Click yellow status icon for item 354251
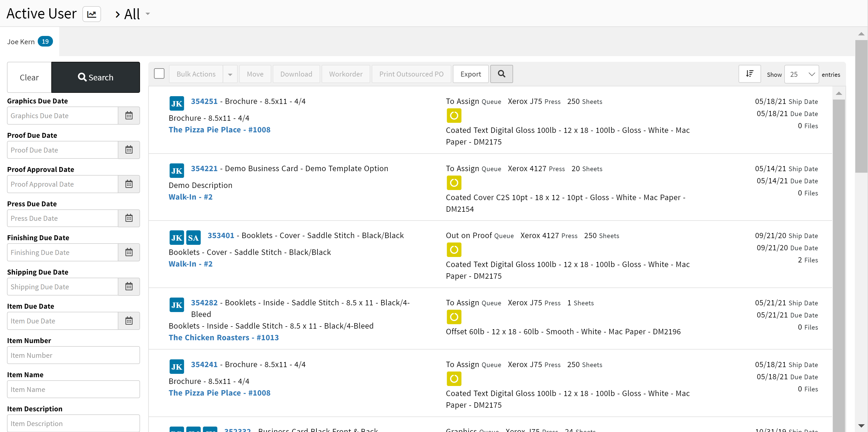The image size is (868, 432). (454, 116)
